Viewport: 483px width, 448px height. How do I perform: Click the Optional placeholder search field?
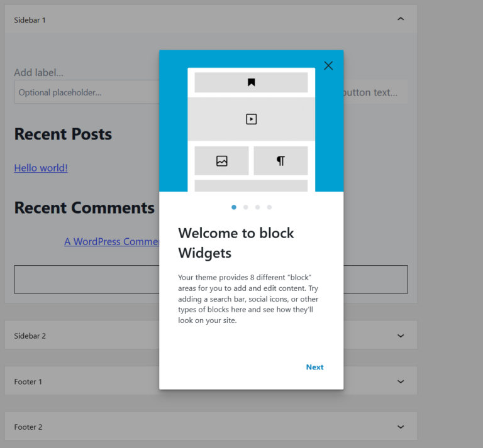pyautogui.click(x=85, y=92)
